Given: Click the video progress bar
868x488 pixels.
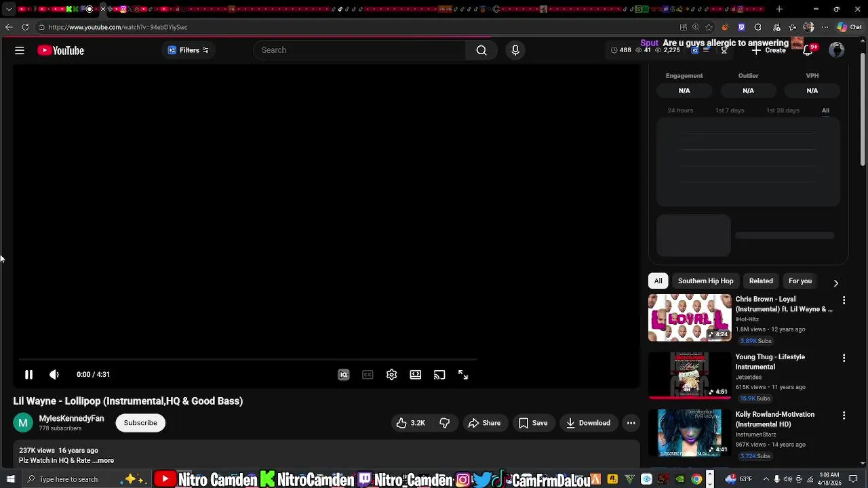Looking at the screenshot, I should point(248,360).
